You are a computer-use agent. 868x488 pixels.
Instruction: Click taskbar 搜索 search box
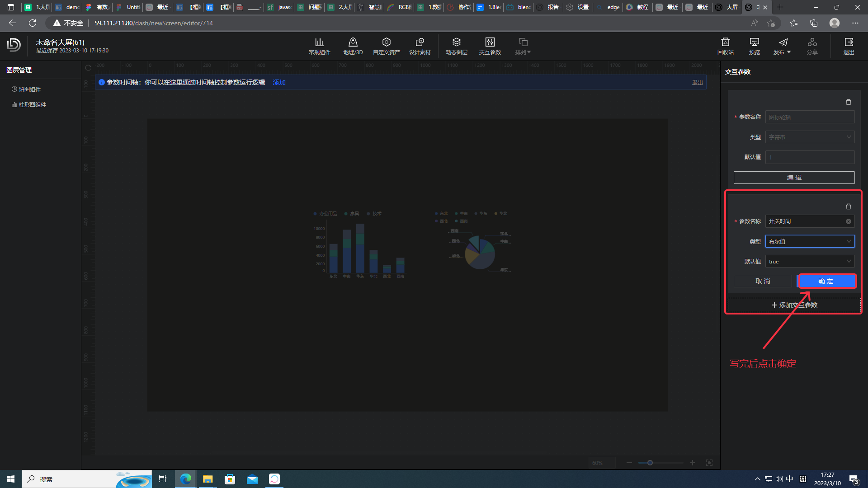86,479
